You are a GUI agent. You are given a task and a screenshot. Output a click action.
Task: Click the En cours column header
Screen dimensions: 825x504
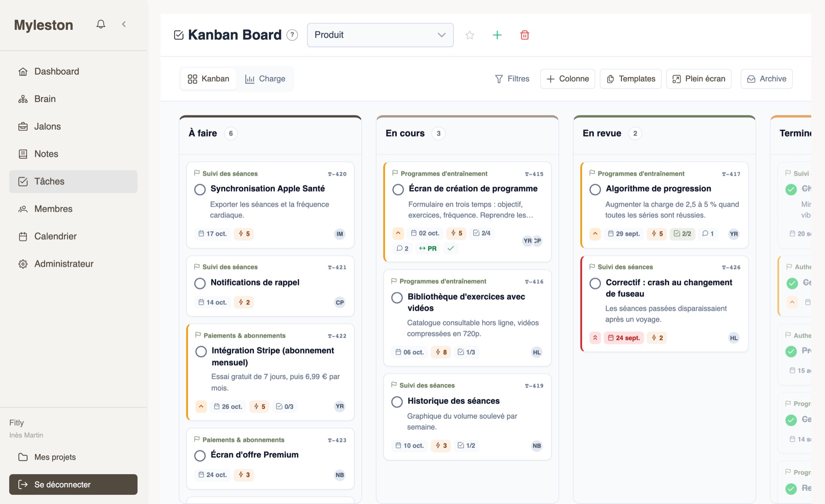point(405,133)
